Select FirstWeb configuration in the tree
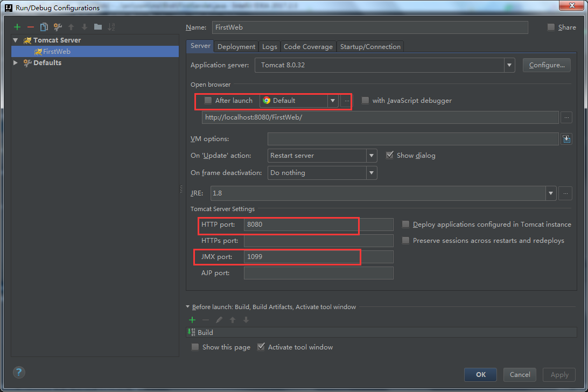This screenshot has height=392, width=588. (x=95, y=51)
